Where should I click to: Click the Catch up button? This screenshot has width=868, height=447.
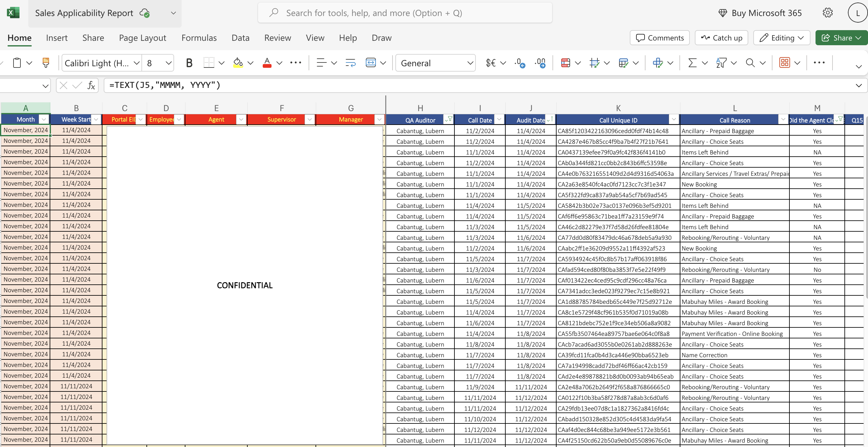(x=721, y=38)
